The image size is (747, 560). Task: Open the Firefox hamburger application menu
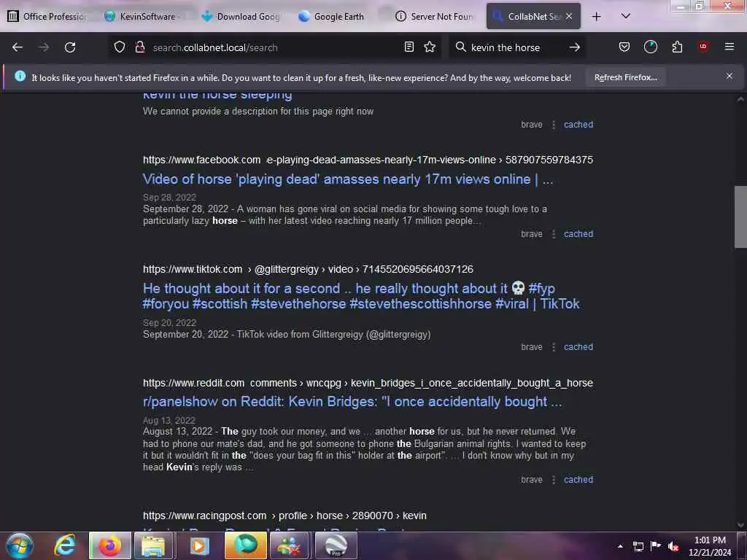729,47
